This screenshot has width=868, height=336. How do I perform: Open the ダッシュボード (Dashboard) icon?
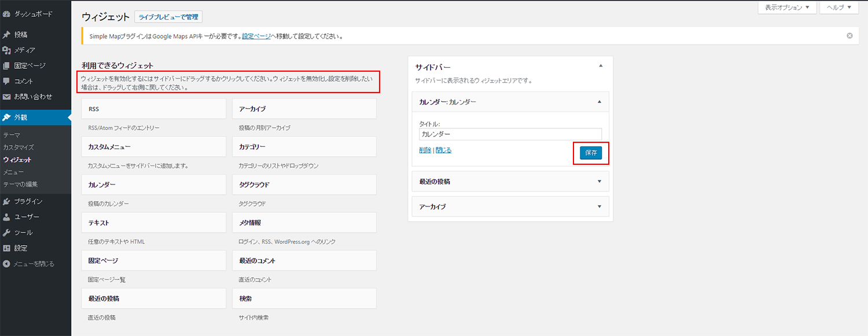8,13
